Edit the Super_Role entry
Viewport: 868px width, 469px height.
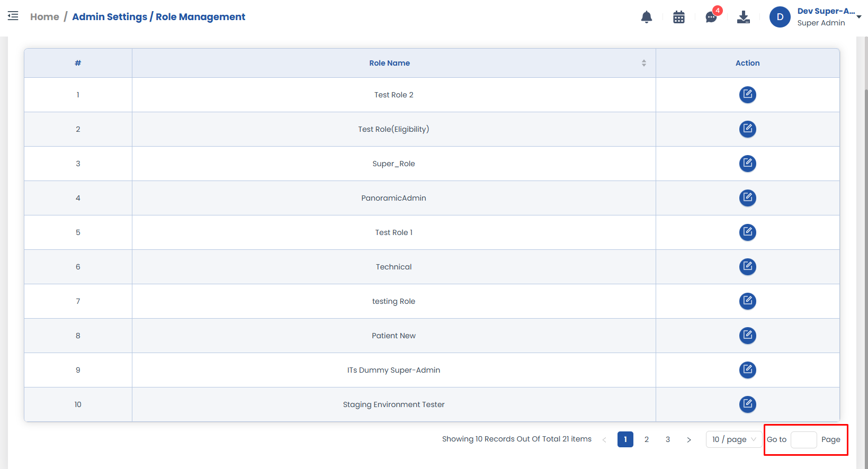click(747, 164)
